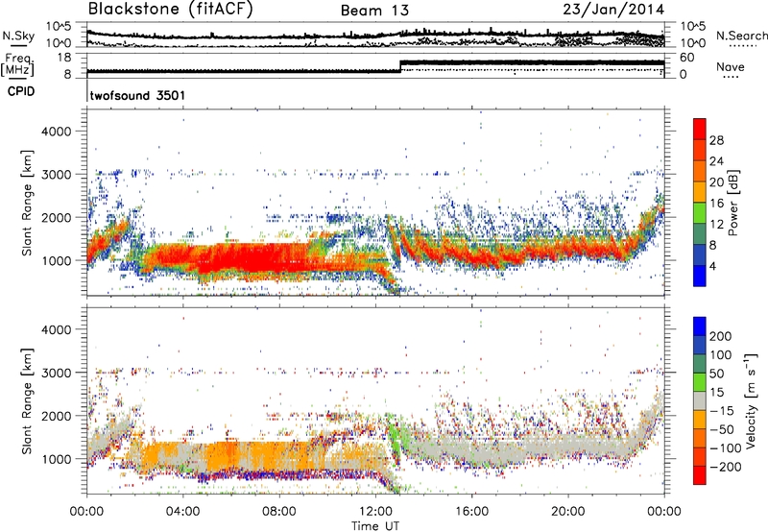This screenshot has height=532, width=768.
Task: Click the '1000' tick in the Velocity panel
Action: click(56, 459)
